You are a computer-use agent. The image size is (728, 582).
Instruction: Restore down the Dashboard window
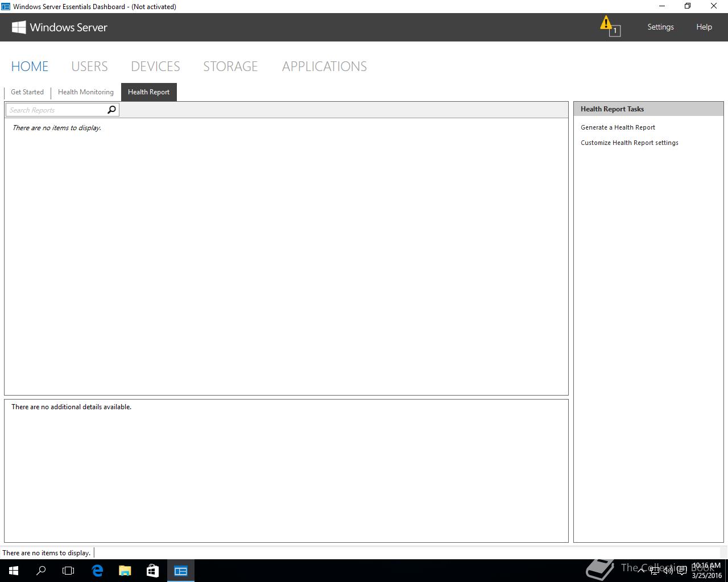688,6
